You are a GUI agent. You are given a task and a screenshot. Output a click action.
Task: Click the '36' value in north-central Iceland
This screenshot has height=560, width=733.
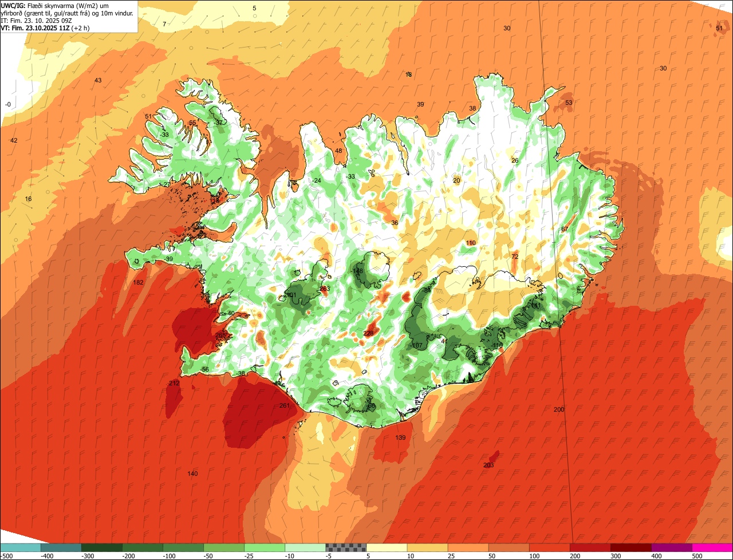pyautogui.click(x=395, y=223)
